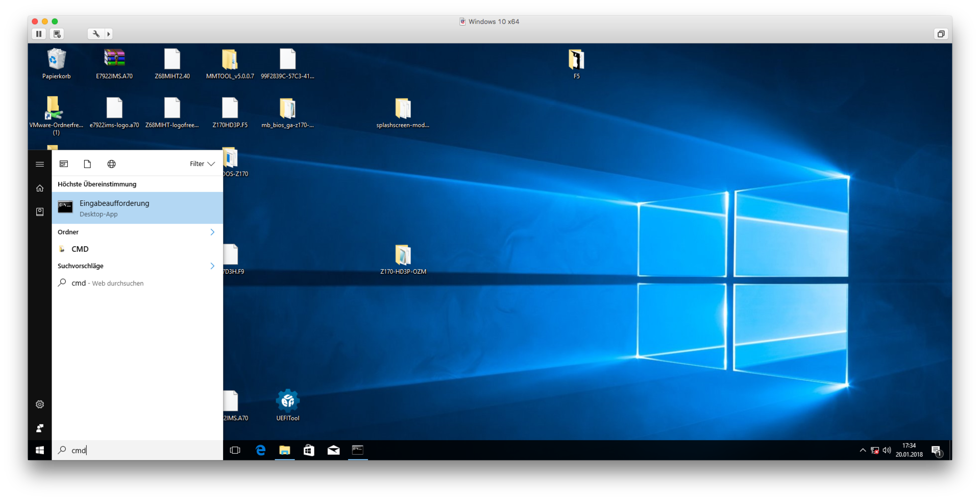Screen dimensions: 980x500
Task: Open Microsoft Edge from the taskbar
Action: (260, 450)
